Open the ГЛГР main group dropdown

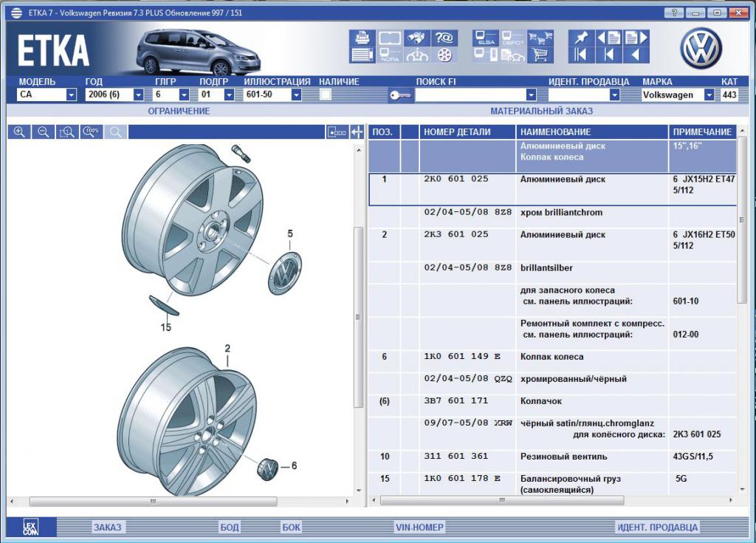point(184,95)
